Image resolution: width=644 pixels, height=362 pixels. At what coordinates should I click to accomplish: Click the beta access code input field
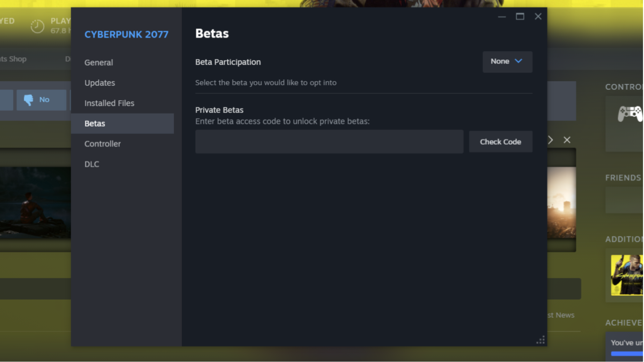coord(329,142)
